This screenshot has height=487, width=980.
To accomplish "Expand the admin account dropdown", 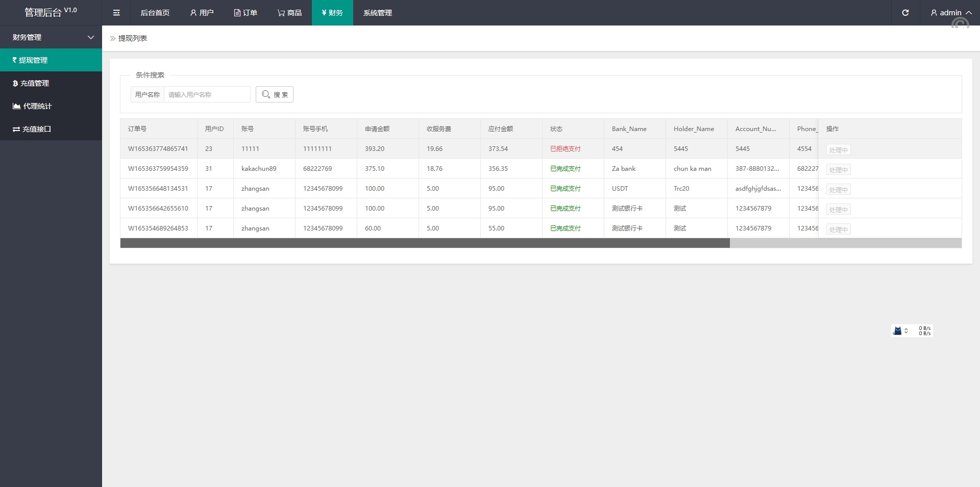I will coord(951,13).
